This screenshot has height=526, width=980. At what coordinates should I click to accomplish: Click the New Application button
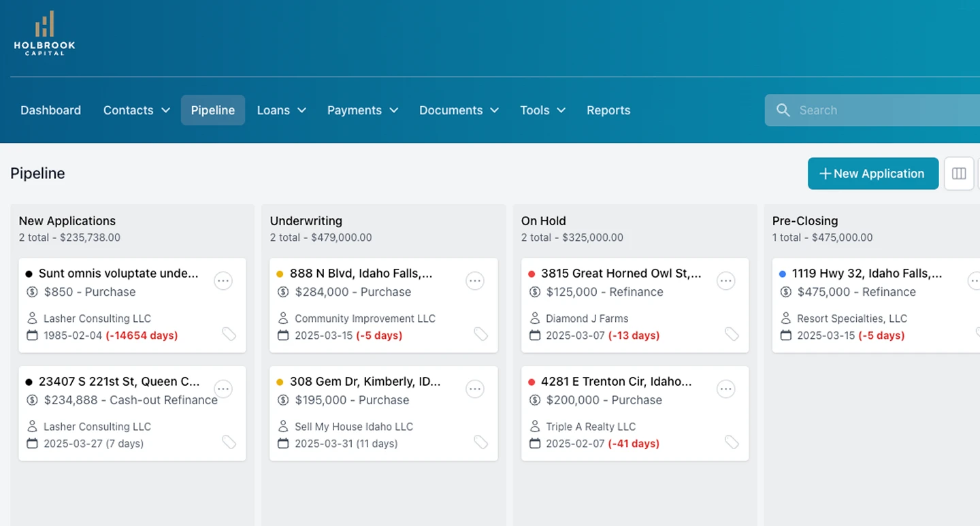point(873,174)
